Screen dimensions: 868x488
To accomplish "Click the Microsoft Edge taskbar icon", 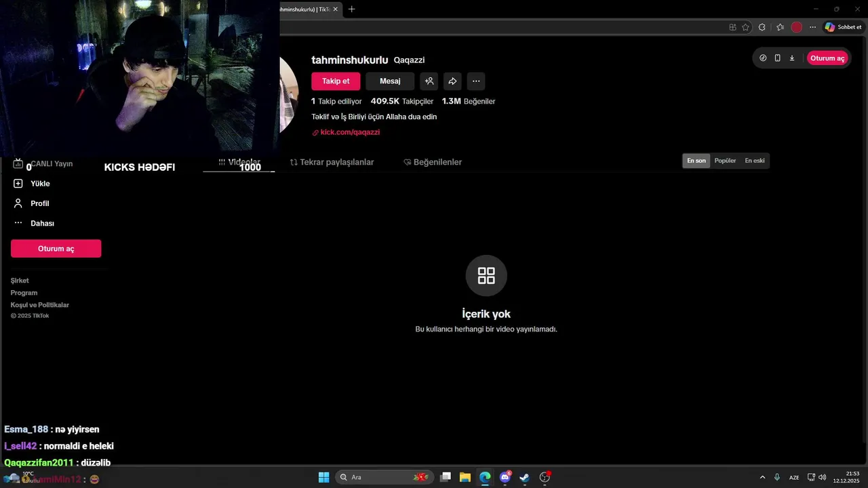I will (485, 477).
